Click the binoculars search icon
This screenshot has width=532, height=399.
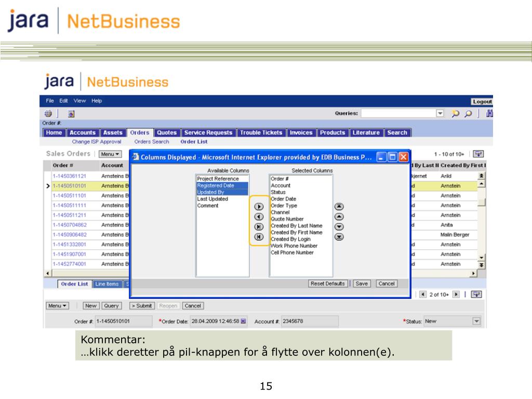[489, 113]
